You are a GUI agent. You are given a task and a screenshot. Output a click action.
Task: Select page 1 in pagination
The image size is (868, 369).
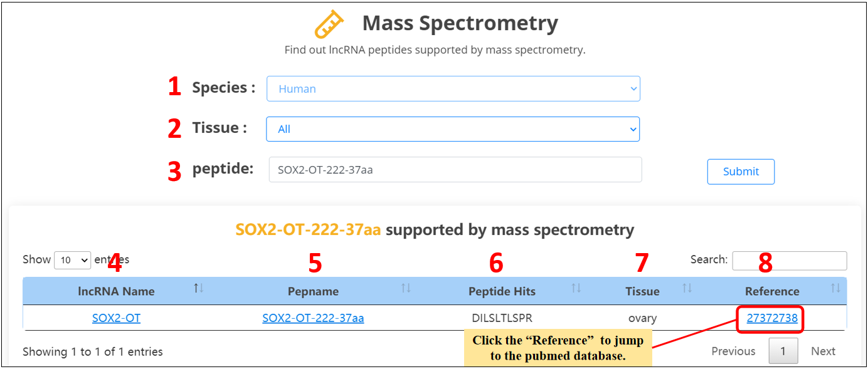point(783,351)
